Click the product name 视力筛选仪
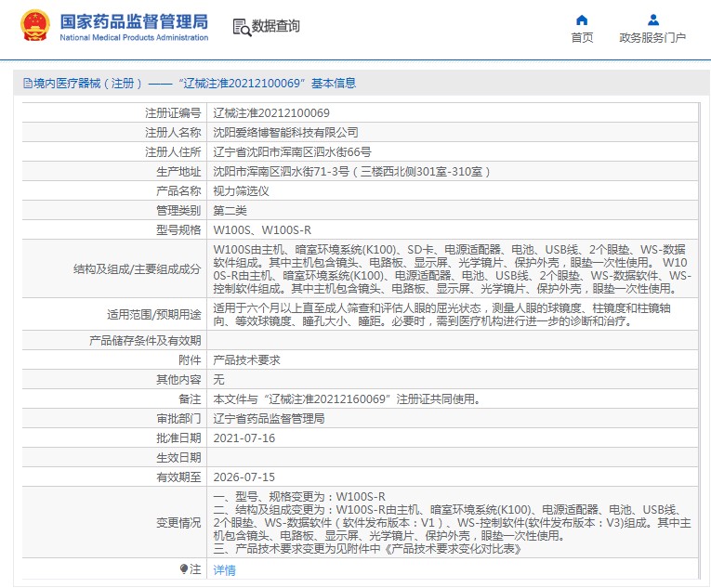The height and width of the screenshot is (588, 711). (x=241, y=190)
